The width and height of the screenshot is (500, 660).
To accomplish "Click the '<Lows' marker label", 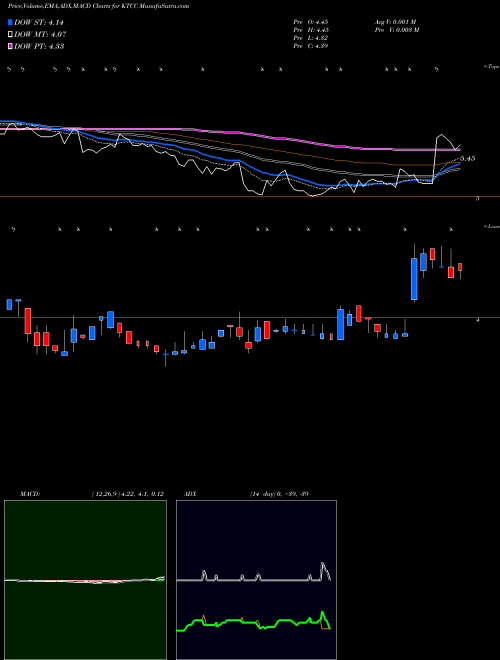I will click(x=491, y=226).
